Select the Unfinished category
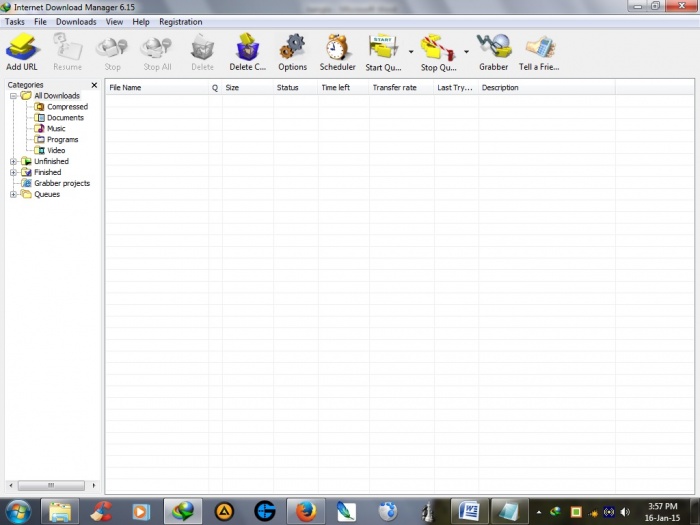This screenshot has width=700, height=525. (51, 161)
